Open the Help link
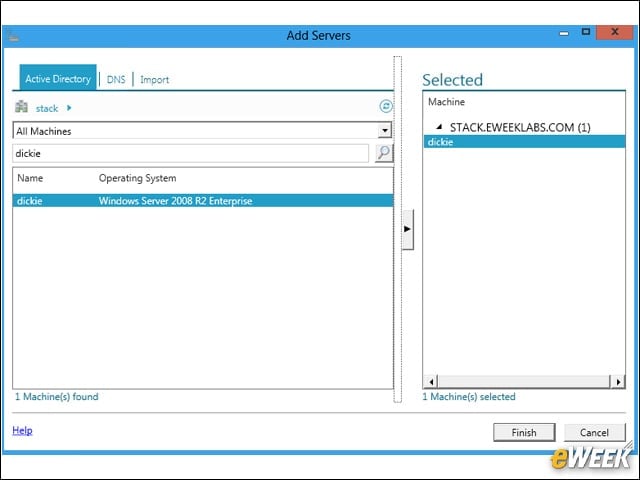The image size is (640, 480). coord(22,430)
